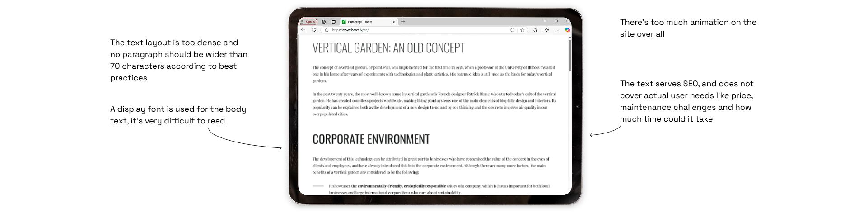Launch the Copilot sidebar icon
The image size is (868, 213).
(568, 30)
